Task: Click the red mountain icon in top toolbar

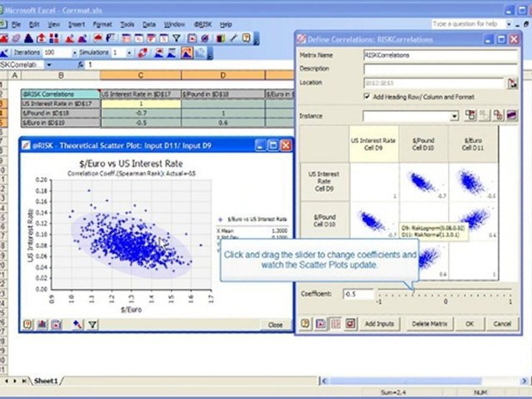Action: coord(70,38)
